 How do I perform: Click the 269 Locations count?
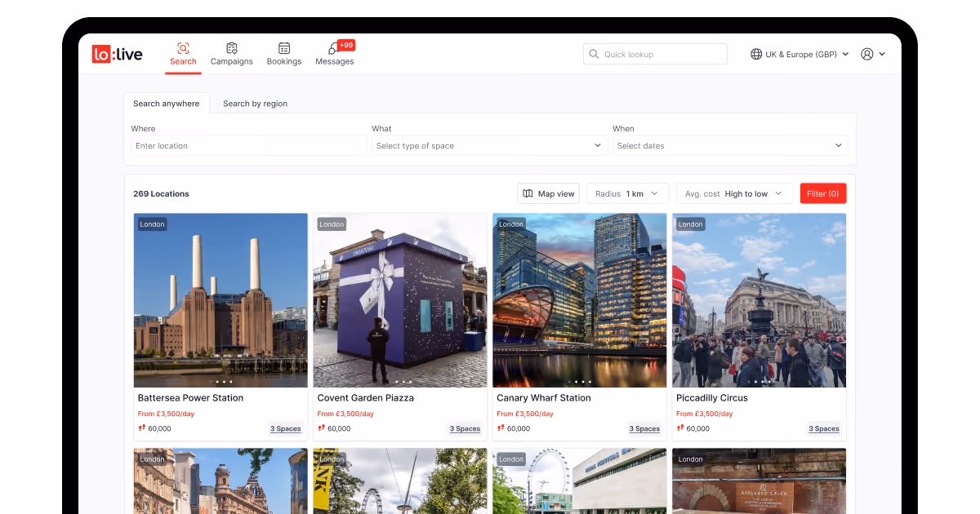pyautogui.click(x=161, y=193)
